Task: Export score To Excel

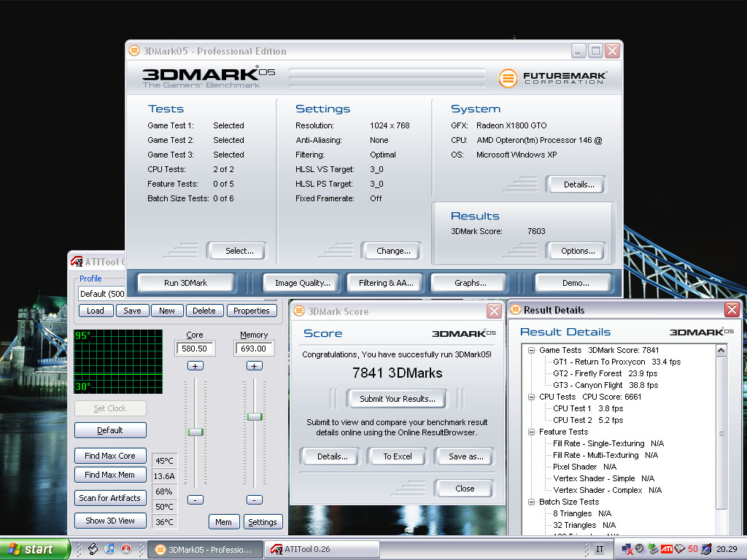Action: 398,456
